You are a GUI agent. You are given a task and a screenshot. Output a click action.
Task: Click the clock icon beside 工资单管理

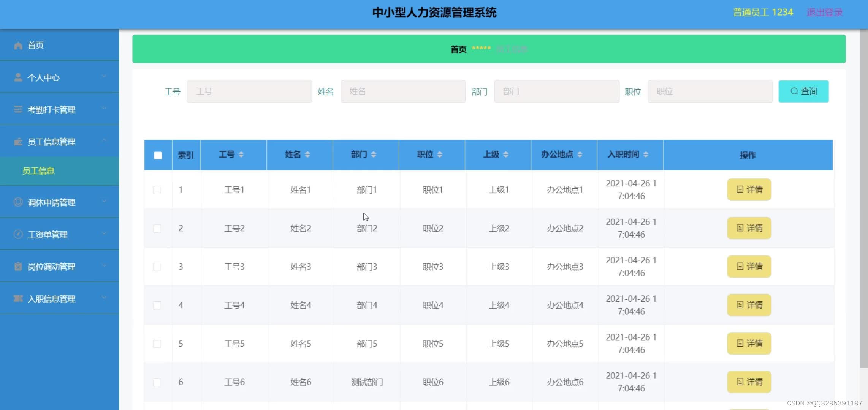pos(18,234)
